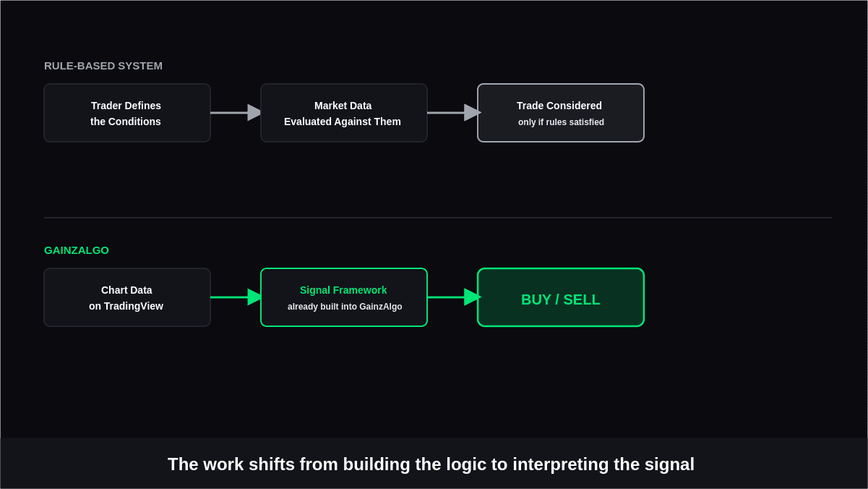Image resolution: width=868 pixels, height=489 pixels.
Task: Click the 'Signal Framework' green title text
Action: pos(343,290)
